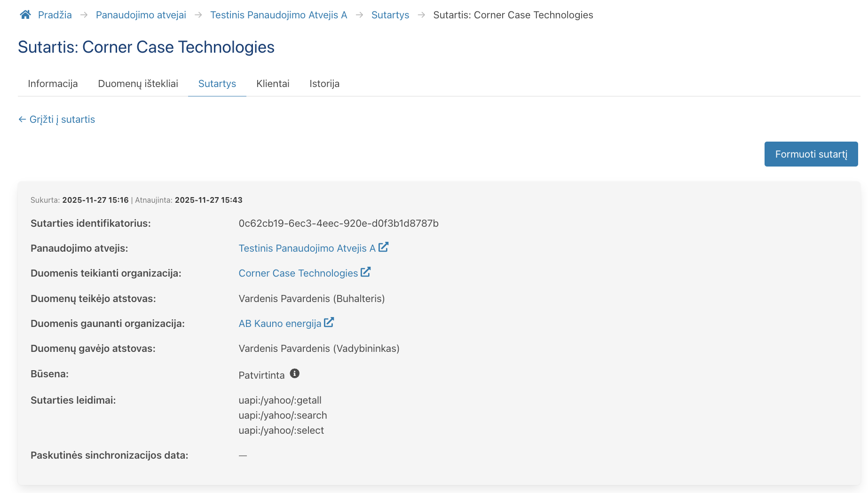868x493 pixels.
Task: Click the Formuoti sutartį button
Action: (811, 154)
